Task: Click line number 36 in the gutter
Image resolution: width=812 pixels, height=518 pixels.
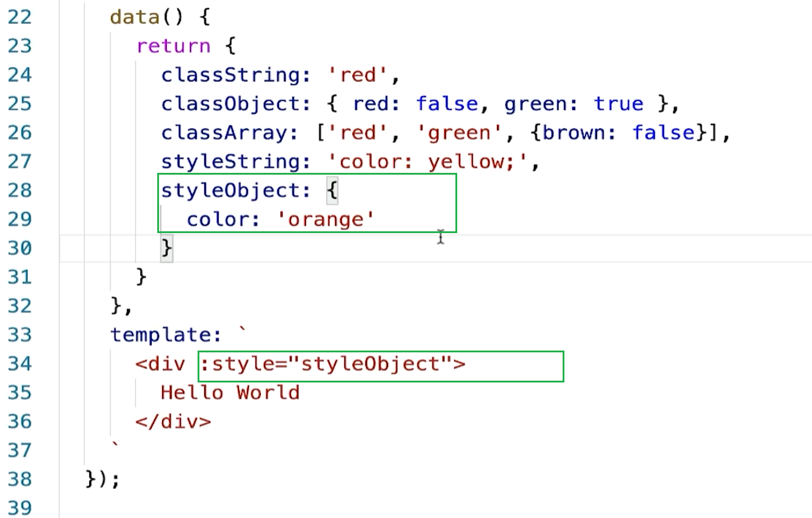Action: 19,422
